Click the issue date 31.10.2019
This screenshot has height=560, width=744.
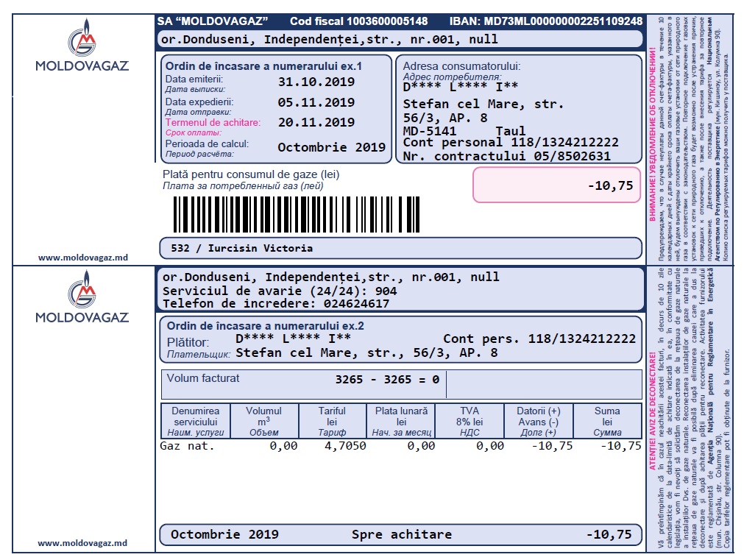point(316,82)
